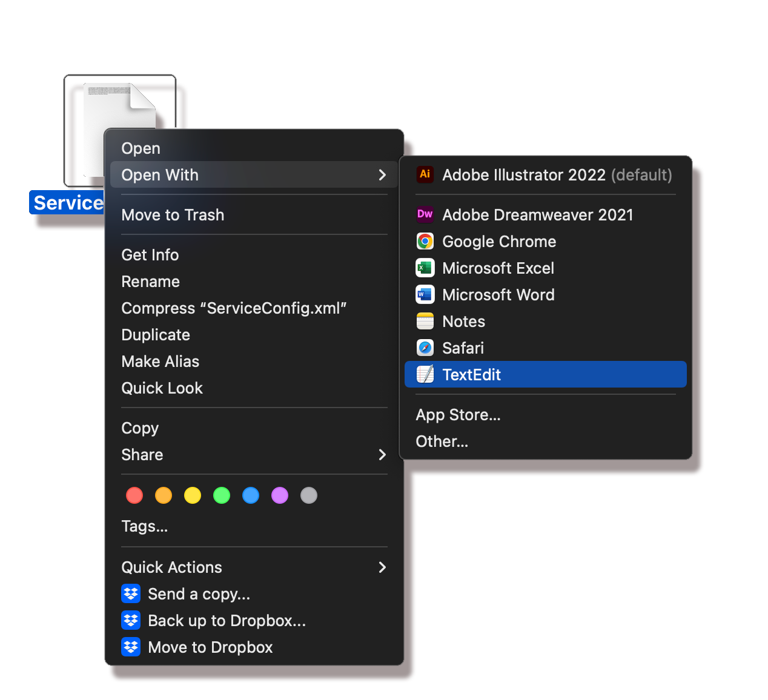This screenshot has width=768, height=700.
Task: Select Quick Actions menu entry
Action: [254, 567]
